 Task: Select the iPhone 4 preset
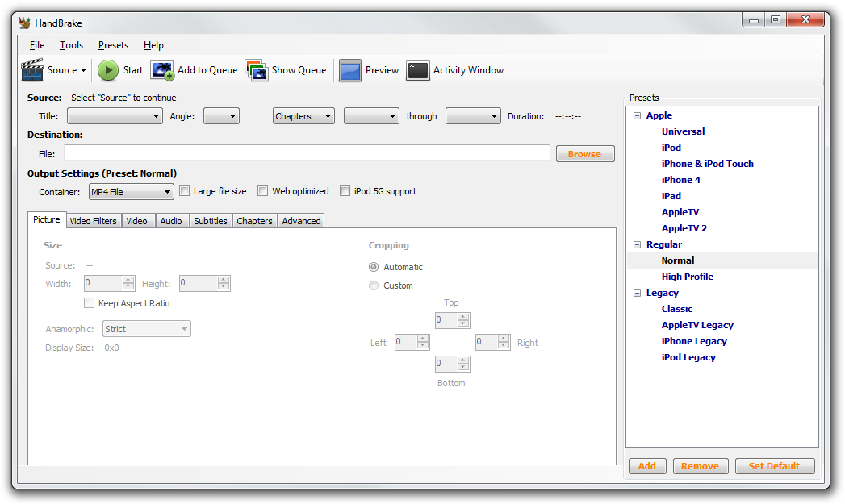coord(680,180)
